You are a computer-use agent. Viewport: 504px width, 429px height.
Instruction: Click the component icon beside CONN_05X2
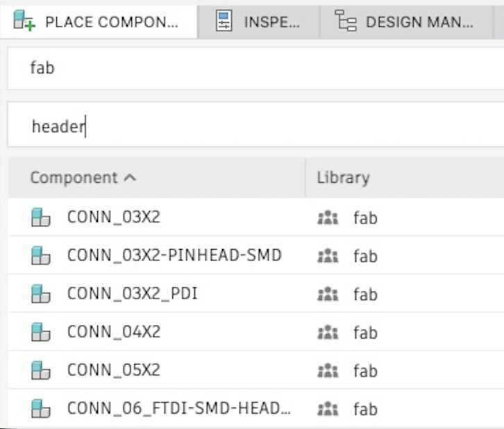click(x=41, y=371)
